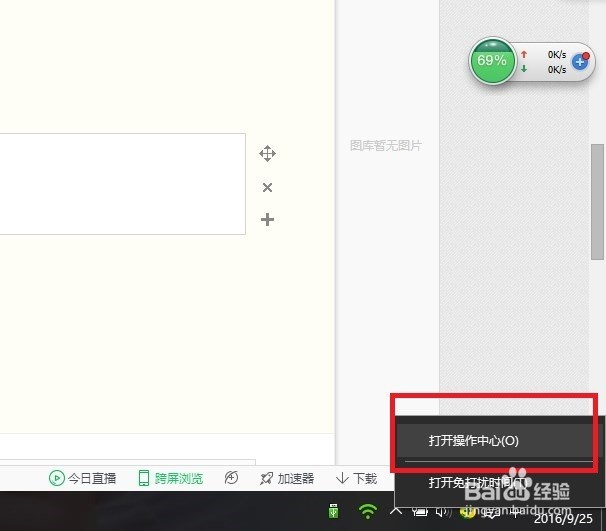Open the 加速器 accelerator
The height and width of the screenshot is (531, 606).
287,478
